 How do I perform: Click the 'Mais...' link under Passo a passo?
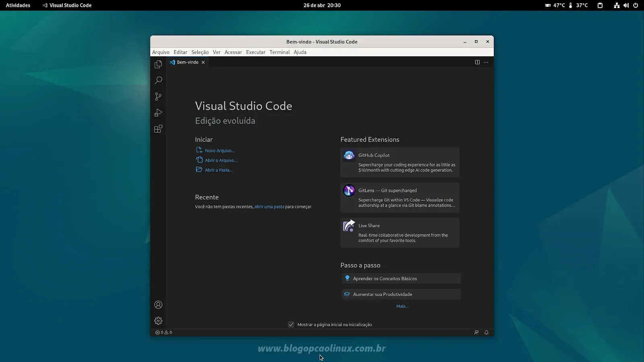click(402, 306)
